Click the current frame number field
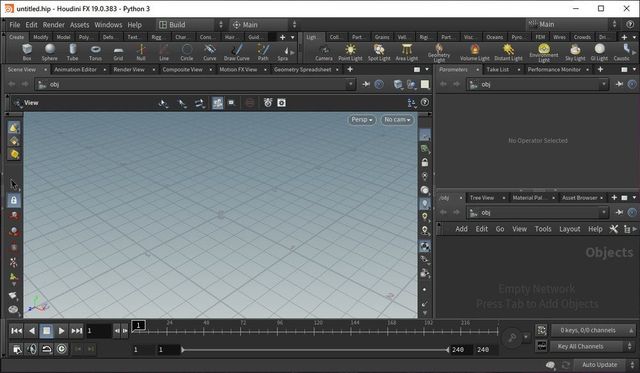This screenshot has width=640, height=373. tap(98, 331)
